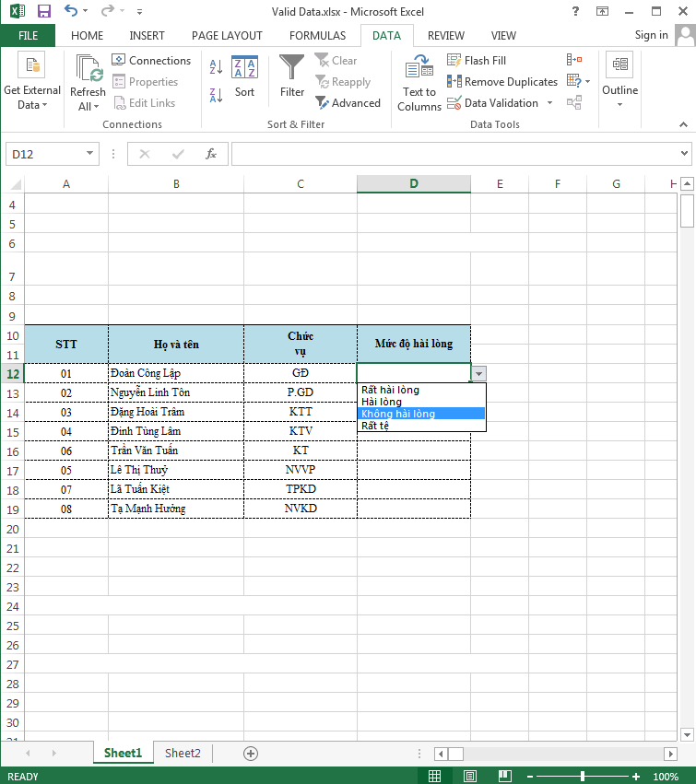
Task: Save the workbook with the floppy disk icon
Action: coord(44,11)
